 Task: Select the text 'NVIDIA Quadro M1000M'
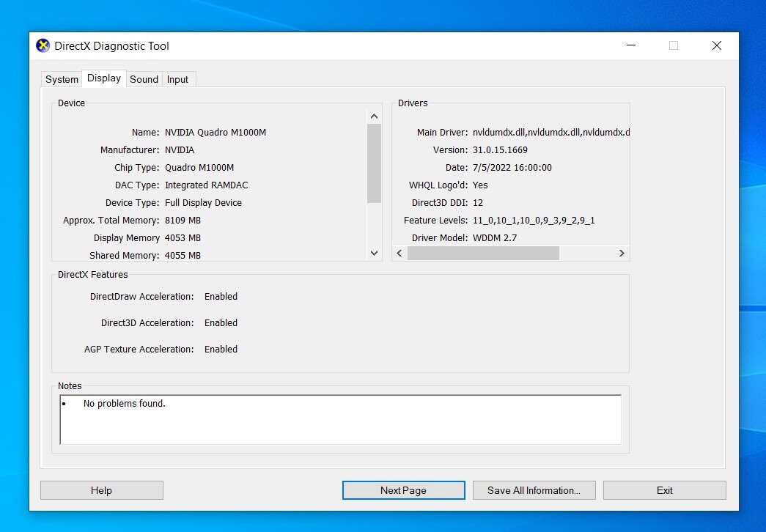[216, 133]
